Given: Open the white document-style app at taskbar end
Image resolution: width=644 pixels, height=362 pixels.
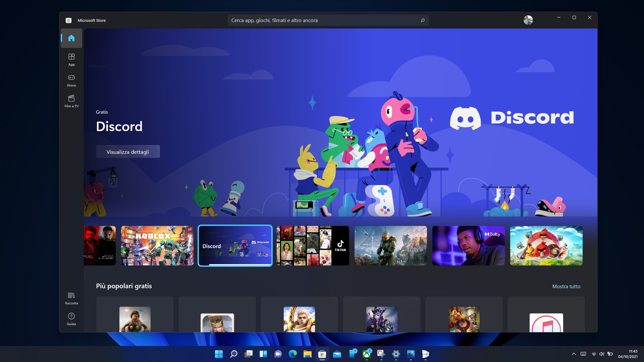Looking at the screenshot, I should pos(426,354).
